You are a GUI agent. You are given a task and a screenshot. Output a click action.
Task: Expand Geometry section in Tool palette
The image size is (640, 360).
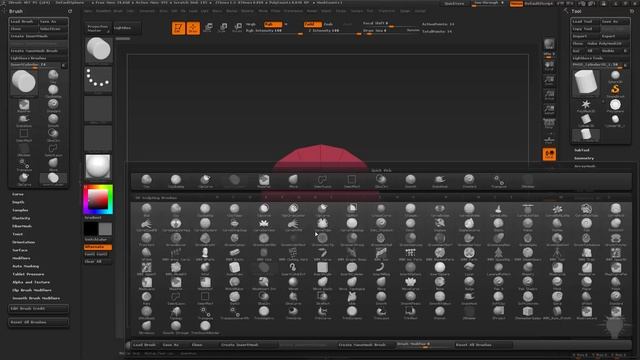(x=584, y=158)
